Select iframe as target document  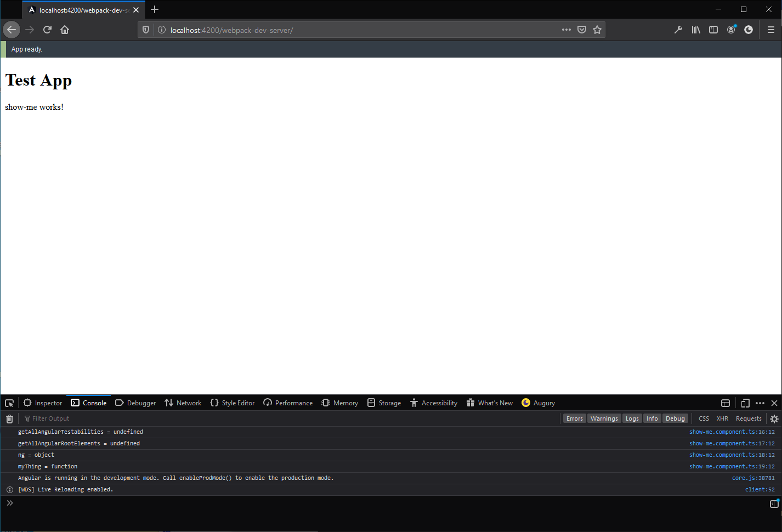[x=726, y=403]
